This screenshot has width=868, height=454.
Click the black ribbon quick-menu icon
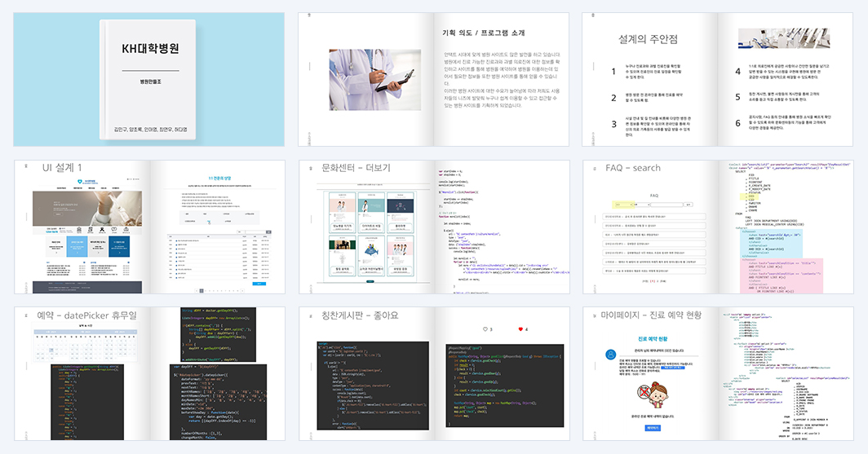103,230
